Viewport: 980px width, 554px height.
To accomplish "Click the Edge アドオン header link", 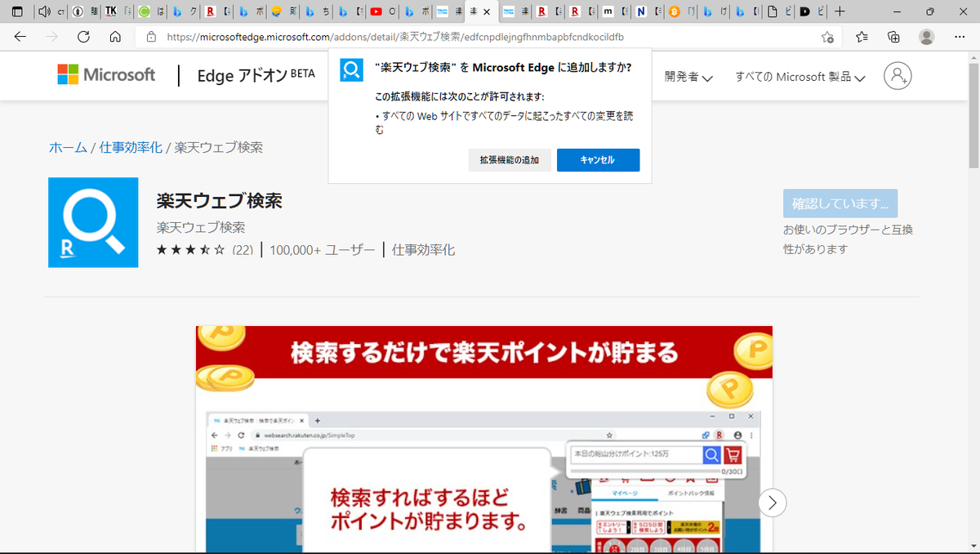I will tap(256, 76).
